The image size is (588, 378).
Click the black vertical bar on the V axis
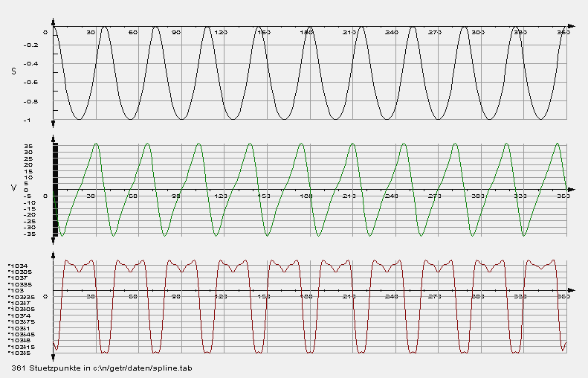pyautogui.click(x=55, y=189)
